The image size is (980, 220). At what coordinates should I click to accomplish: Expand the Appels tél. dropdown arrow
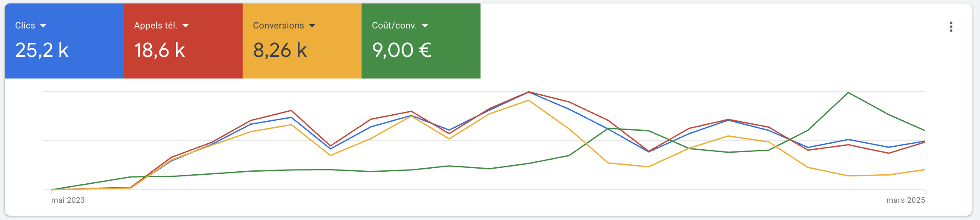186,26
